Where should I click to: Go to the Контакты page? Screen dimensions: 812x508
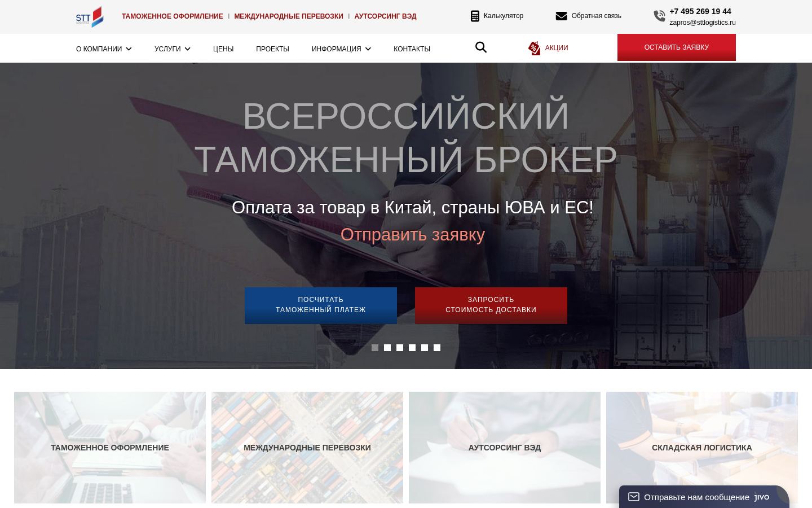(x=412, y=49)
